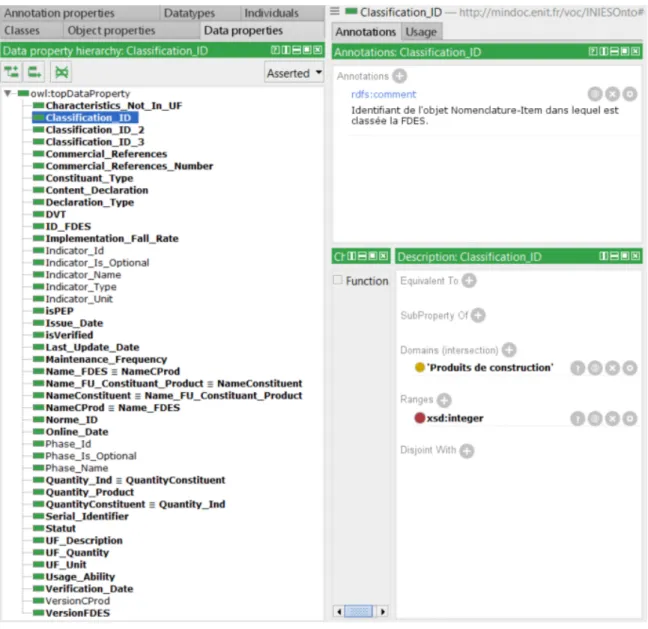The image size is (648, 629).
Task: Remove the xsd:integer range
Action: tap(612, 419)
